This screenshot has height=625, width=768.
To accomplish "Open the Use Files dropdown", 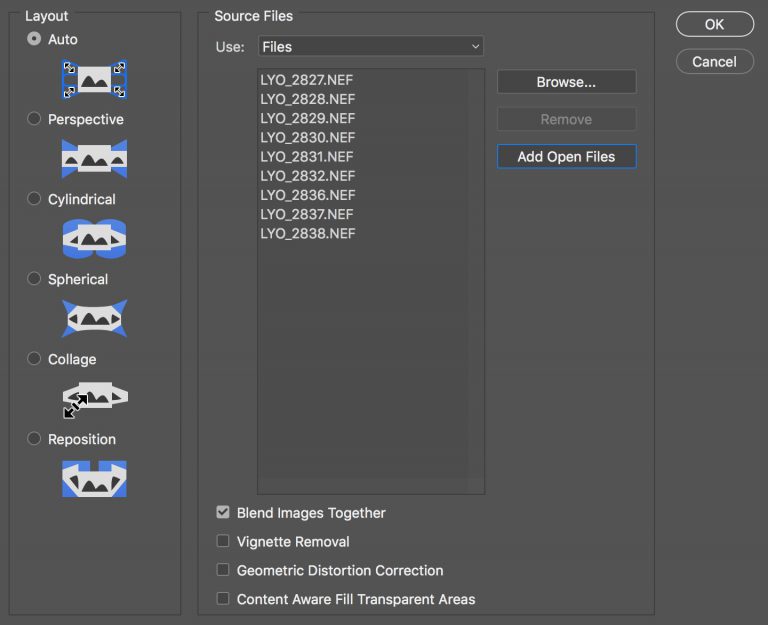I will pyautogui.click(x=371, y=47).
